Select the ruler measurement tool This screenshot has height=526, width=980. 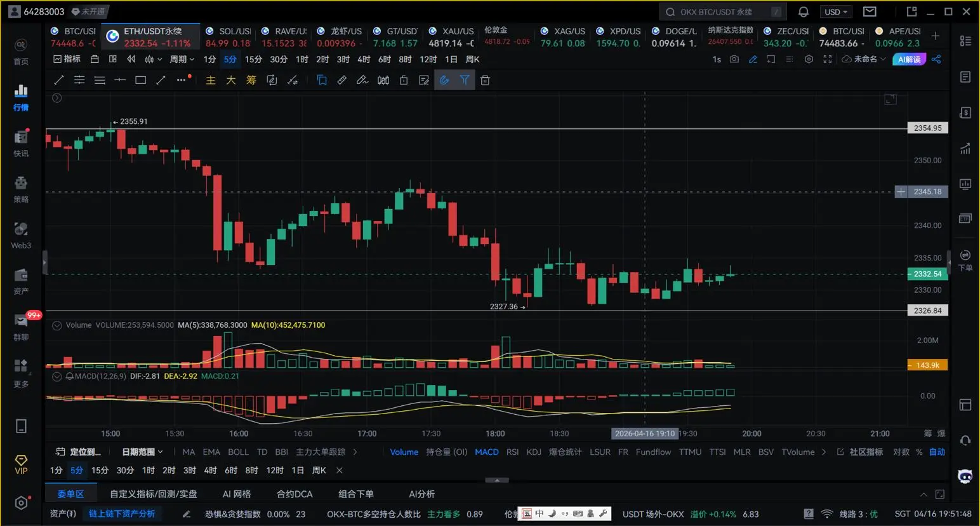point(342,80)
